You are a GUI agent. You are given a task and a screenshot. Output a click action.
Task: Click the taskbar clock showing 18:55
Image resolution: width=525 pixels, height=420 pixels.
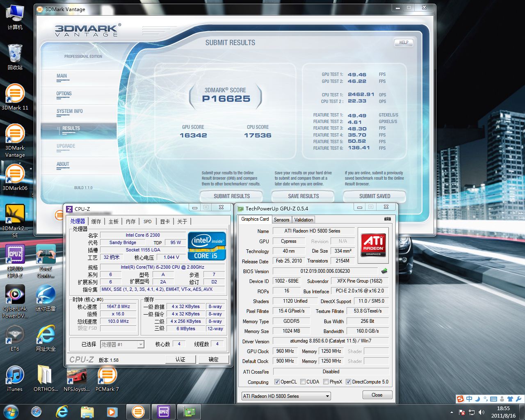[503, 412]
